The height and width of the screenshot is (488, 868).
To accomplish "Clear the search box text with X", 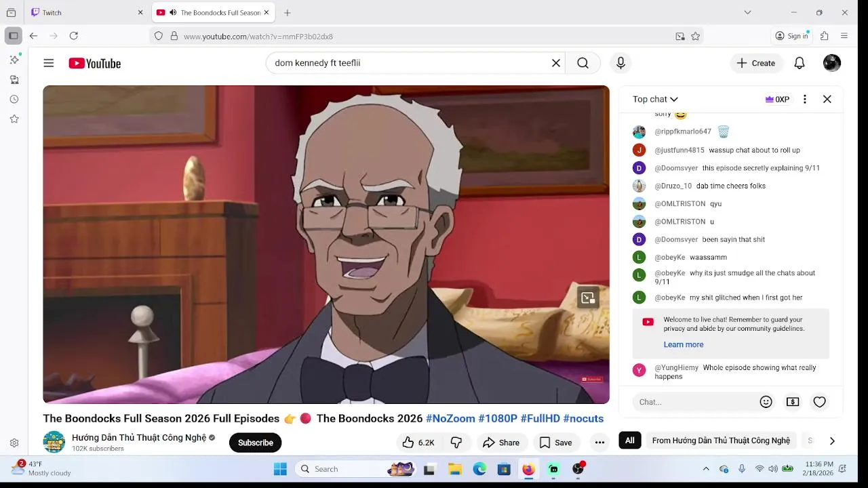I will [556, 63].
